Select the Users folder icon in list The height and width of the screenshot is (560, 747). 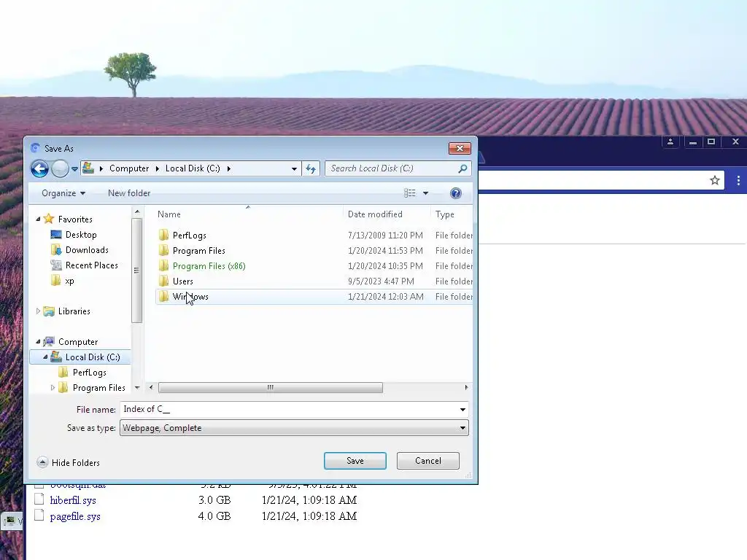click(x=163, y=281)
